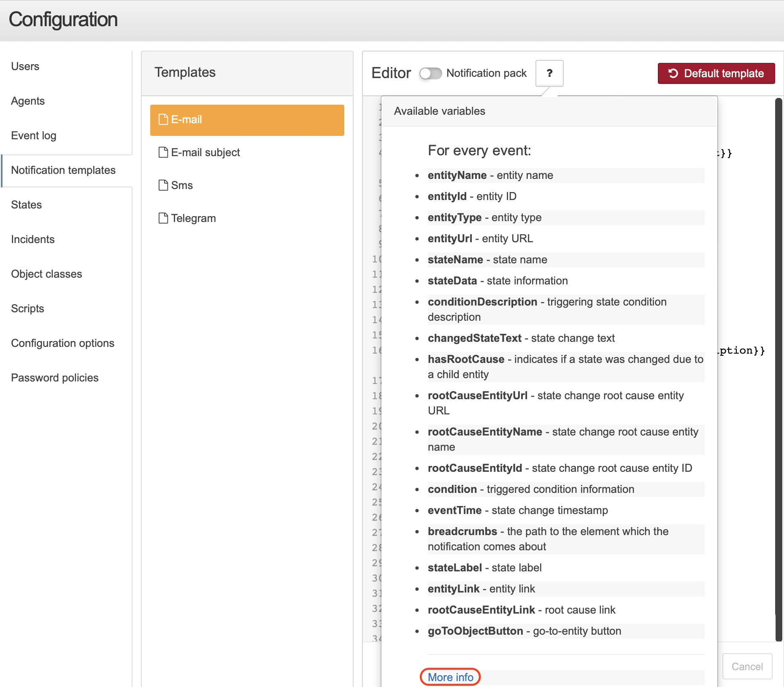This screenshot has height=687, width=784.
Task: Click the entityUrl variable entry
Action: click(566, 239)
